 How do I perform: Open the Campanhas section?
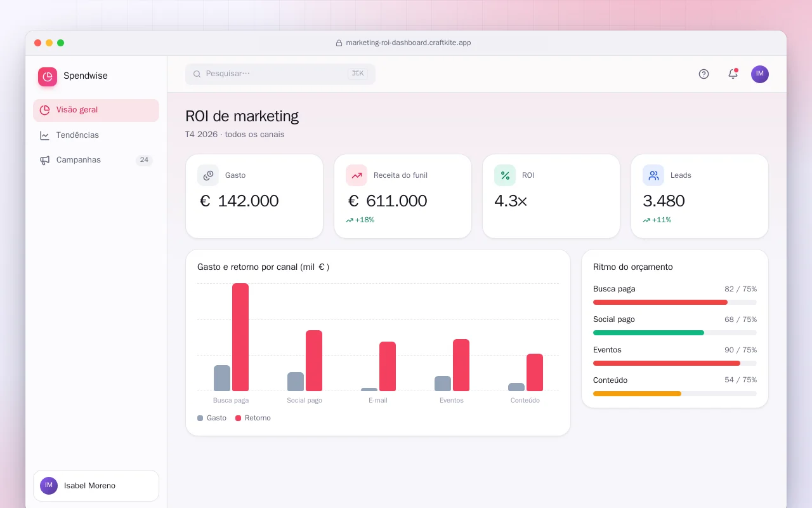[96, 160]
